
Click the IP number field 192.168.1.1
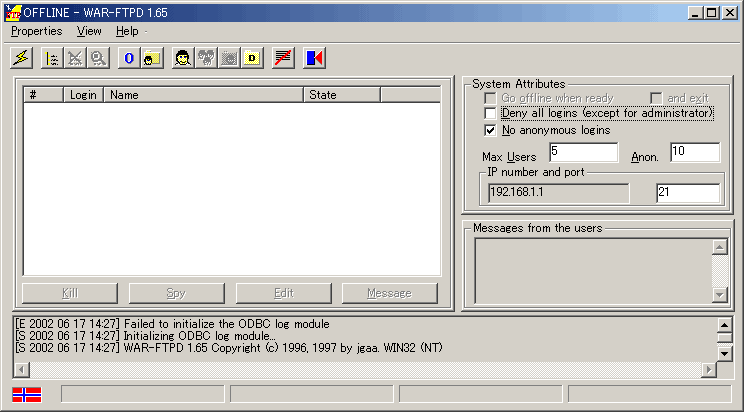pos(558,193)
